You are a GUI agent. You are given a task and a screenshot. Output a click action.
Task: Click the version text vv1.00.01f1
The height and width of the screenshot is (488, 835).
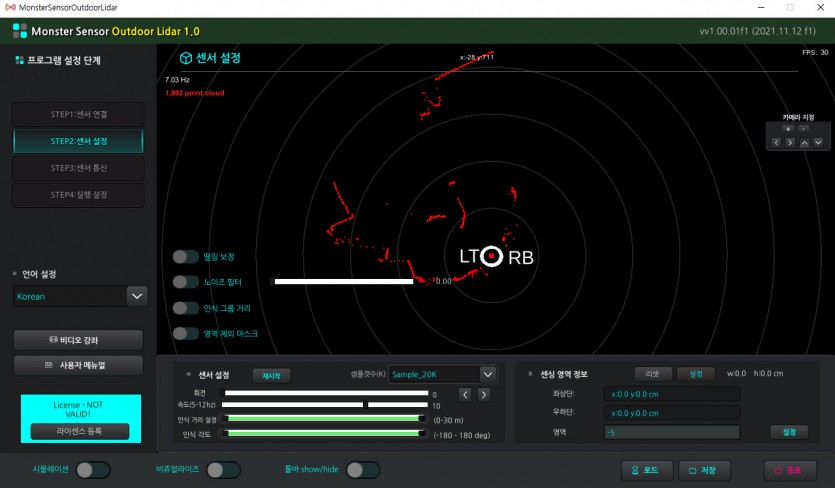(757, 31)
